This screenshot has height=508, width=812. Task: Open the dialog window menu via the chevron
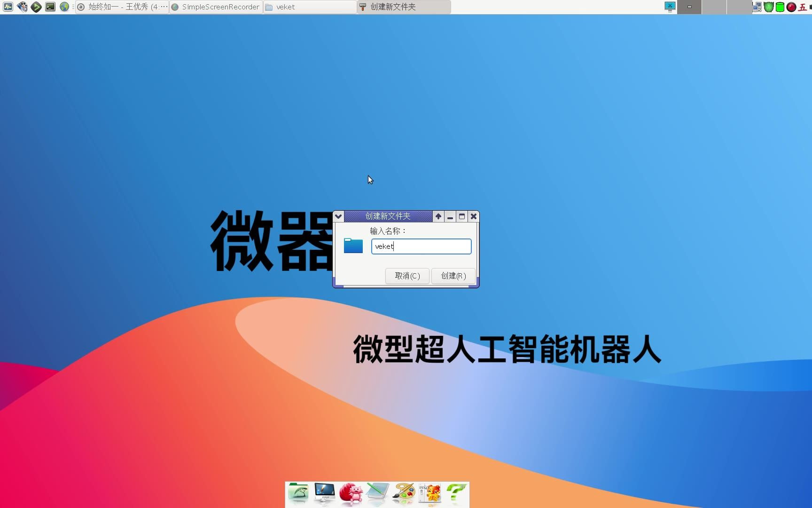[x=338, y=216]
